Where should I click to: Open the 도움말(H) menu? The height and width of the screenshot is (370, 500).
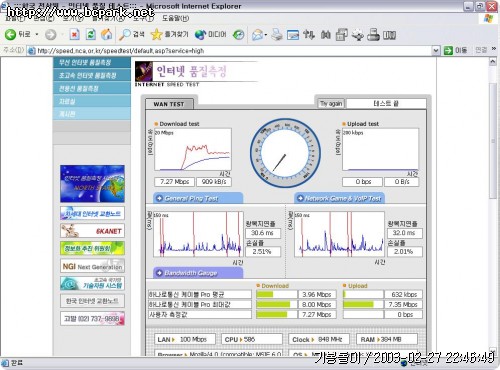(176, 18)
